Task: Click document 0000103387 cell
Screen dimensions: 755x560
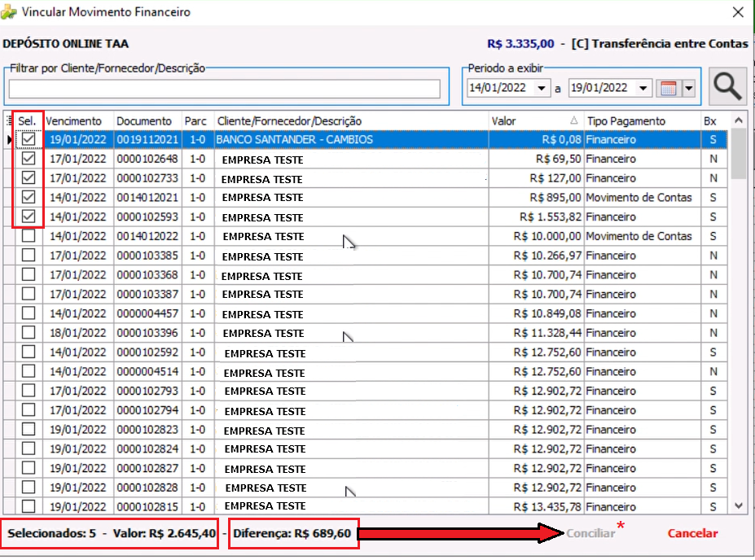Action: tap(147, 294)
